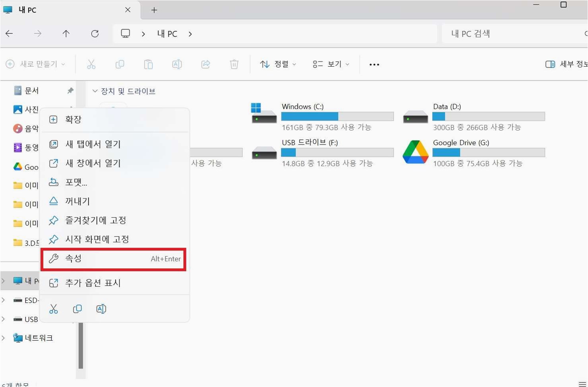This screenshot has width=588, height=387.
Task: Expand chevron after 내 PC in address bar
Action: 190,34
